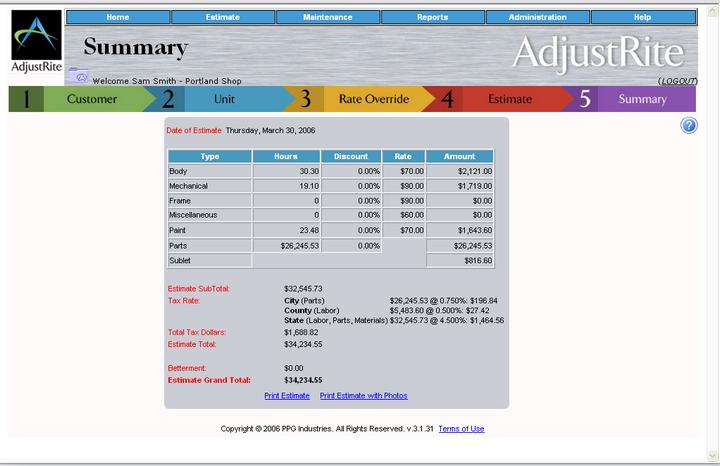
Task: Select the Frame row label
Action: point(180,201)
